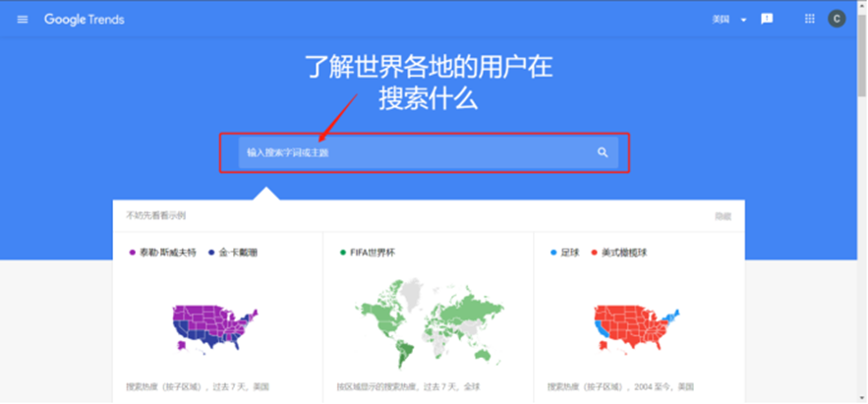Image resolution: width=868 pixels, height=404 pixels.
Task: Open the Google apps grid
Action: pyautogui.click(x=809, y=19)
